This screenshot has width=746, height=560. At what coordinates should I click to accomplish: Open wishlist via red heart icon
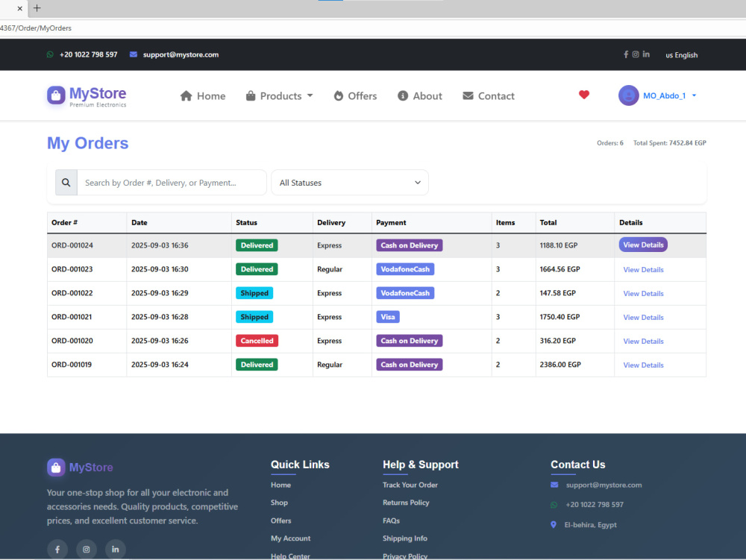pyautogui.click(x=584, y=95)
